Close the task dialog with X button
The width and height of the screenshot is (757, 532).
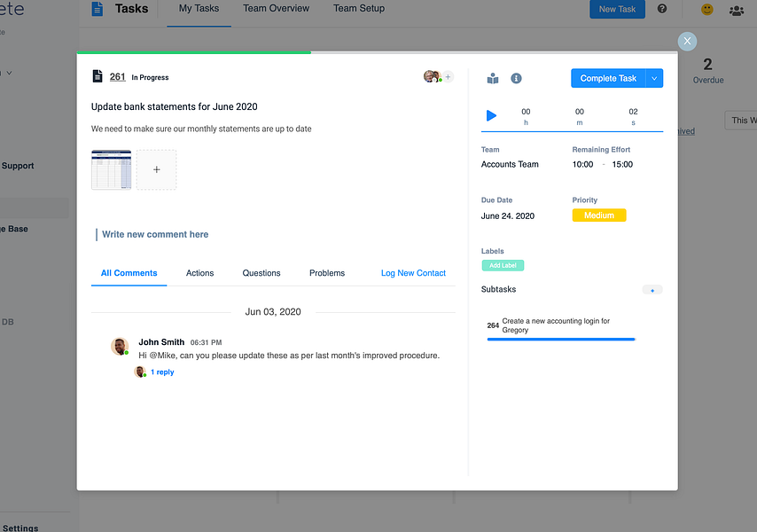tap(687, 41)
